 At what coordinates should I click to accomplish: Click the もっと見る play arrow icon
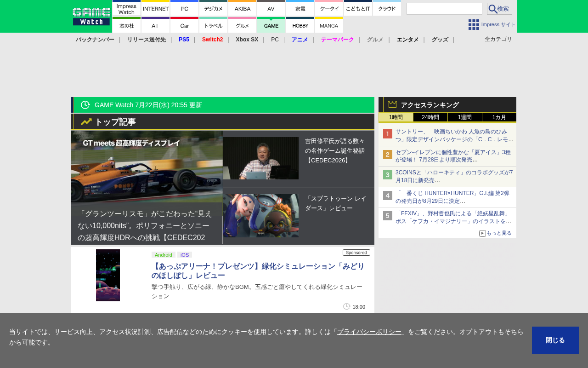pyautogui.click(x=482, y=233)
